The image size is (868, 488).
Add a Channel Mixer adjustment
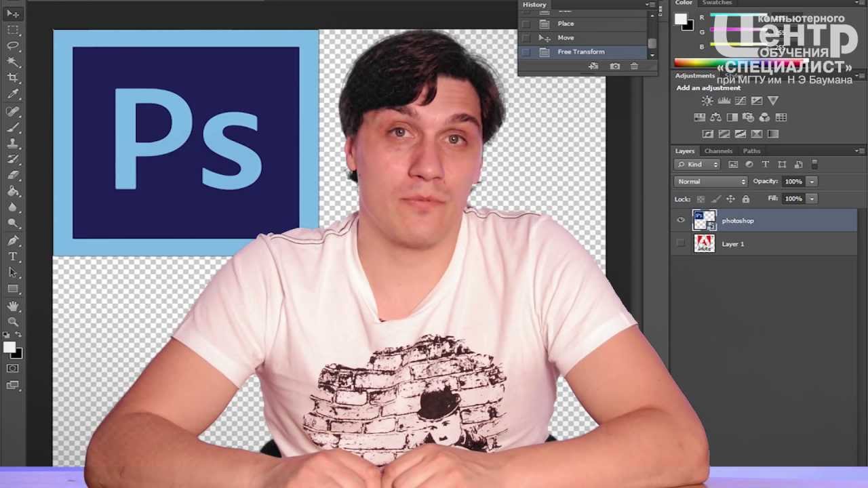tap(764, 117)
